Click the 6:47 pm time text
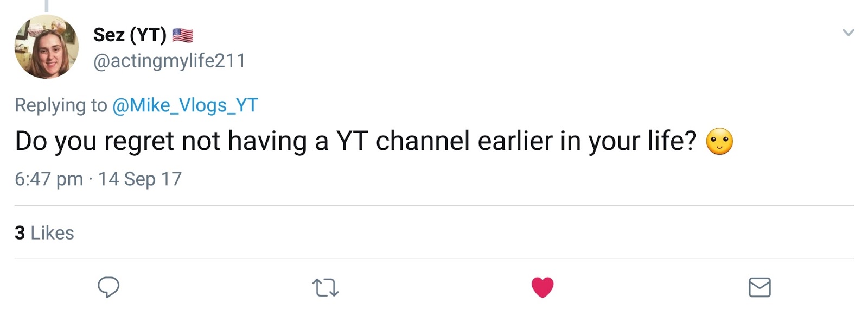Viewport: 868px width, 315px height. tap(49, 179)
